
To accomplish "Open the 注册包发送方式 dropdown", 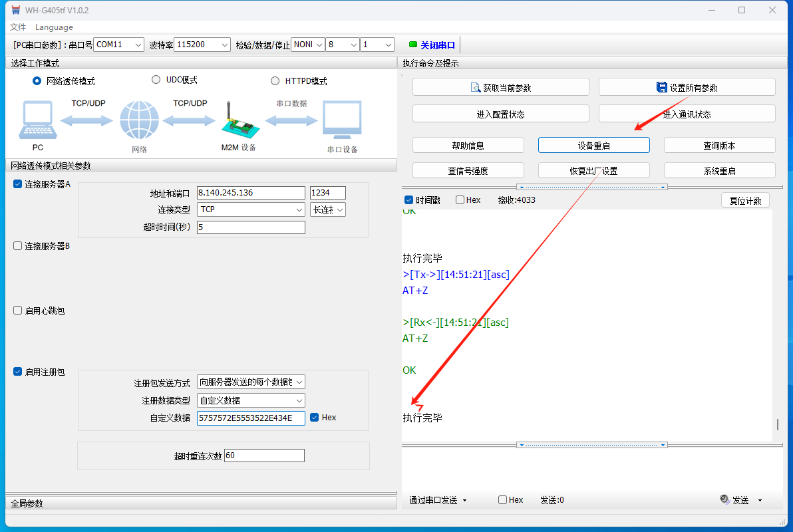I will [x=251, y=382].
